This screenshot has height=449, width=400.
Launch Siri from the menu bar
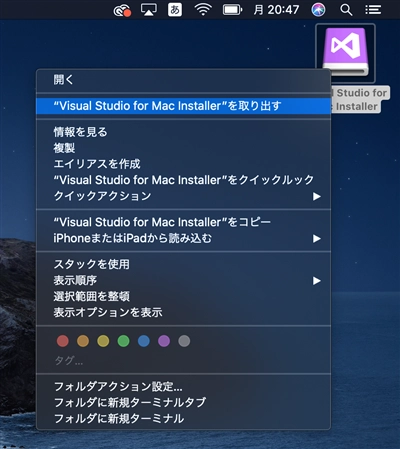[x=318, y=10]
